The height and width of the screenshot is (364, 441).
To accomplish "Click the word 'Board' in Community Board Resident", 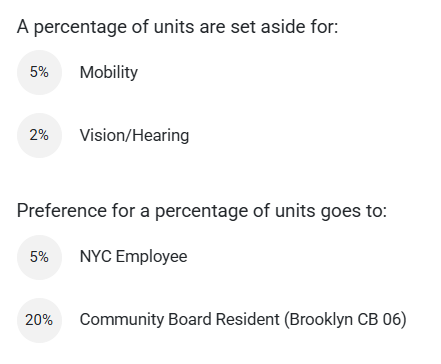I will [x=190, y=319].
